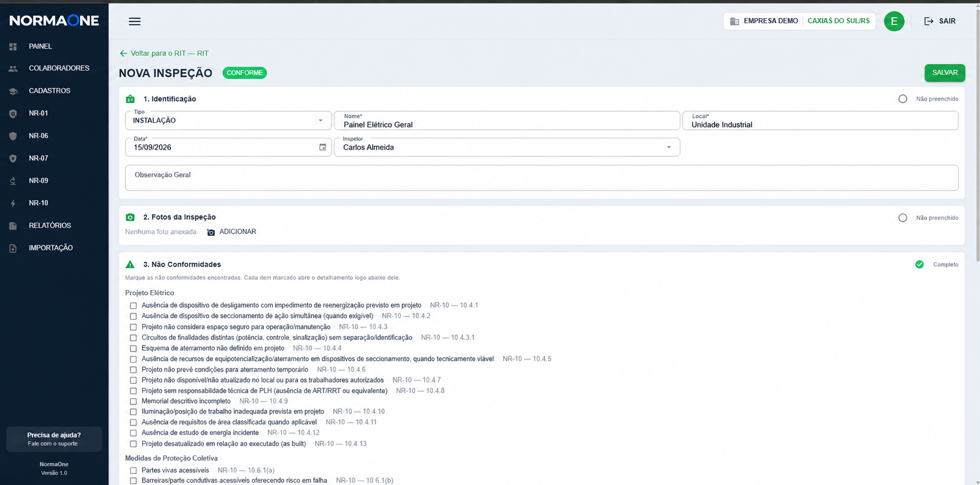Click the Cadastros graduation cap icon
Viewport: 980px width, 485px height.
click(x=13, y=91)
